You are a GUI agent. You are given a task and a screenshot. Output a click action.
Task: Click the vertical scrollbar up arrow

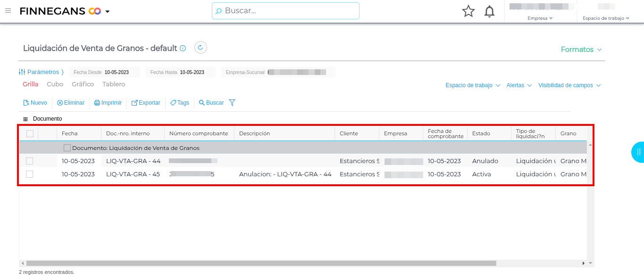coord(590,144)
